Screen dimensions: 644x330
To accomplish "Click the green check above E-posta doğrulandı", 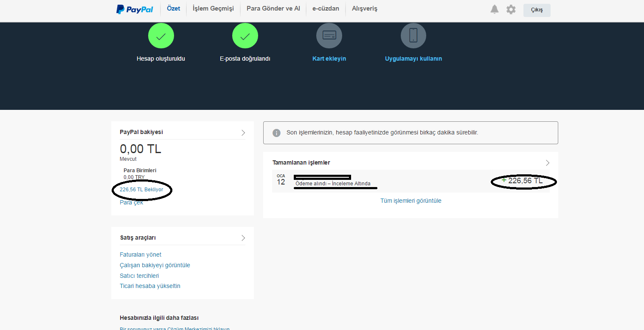I will tap(245, 36).
